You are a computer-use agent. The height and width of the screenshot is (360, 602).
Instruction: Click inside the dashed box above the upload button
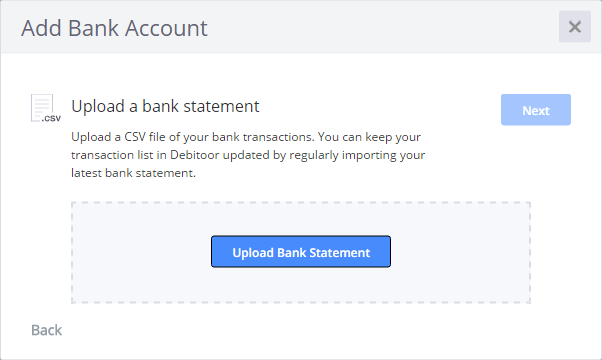coord(301,219)
